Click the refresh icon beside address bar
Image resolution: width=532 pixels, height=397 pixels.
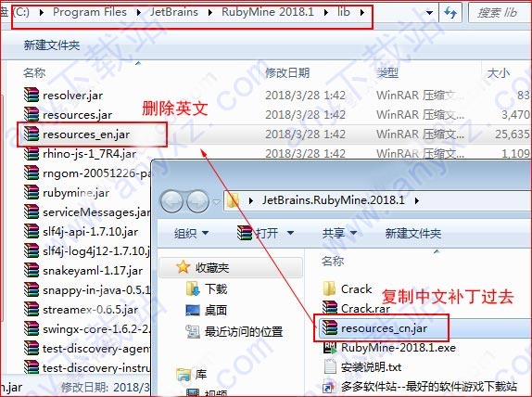[x=450, y=13]
